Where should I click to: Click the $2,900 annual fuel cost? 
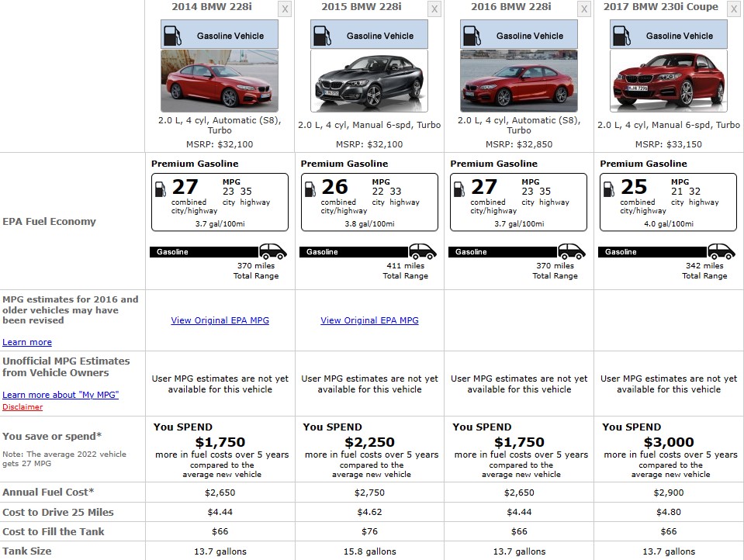pos(669,493)
